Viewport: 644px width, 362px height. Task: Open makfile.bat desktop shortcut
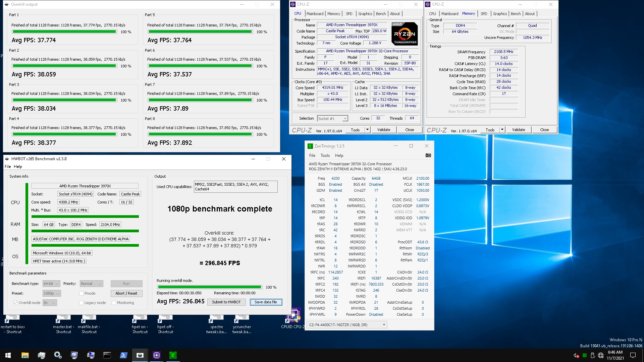click(x=89, y=324)
